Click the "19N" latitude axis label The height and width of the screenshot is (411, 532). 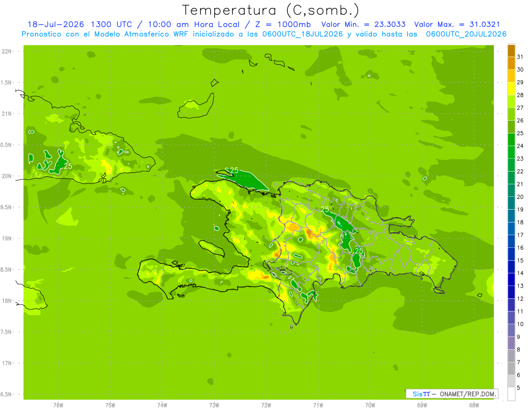click(x=7, y=239)
